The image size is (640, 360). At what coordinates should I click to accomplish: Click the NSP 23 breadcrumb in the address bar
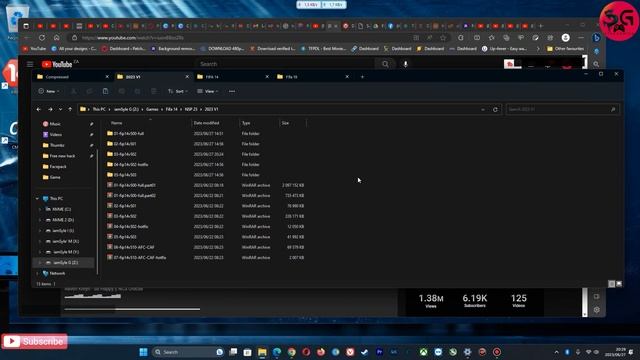point(191,109)
